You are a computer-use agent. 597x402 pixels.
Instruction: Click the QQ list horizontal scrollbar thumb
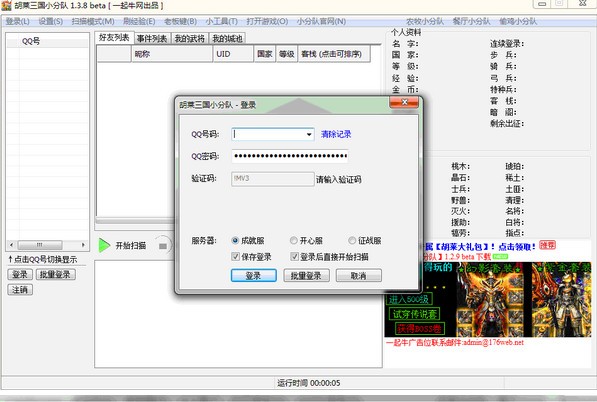click(x=40, y=245)
